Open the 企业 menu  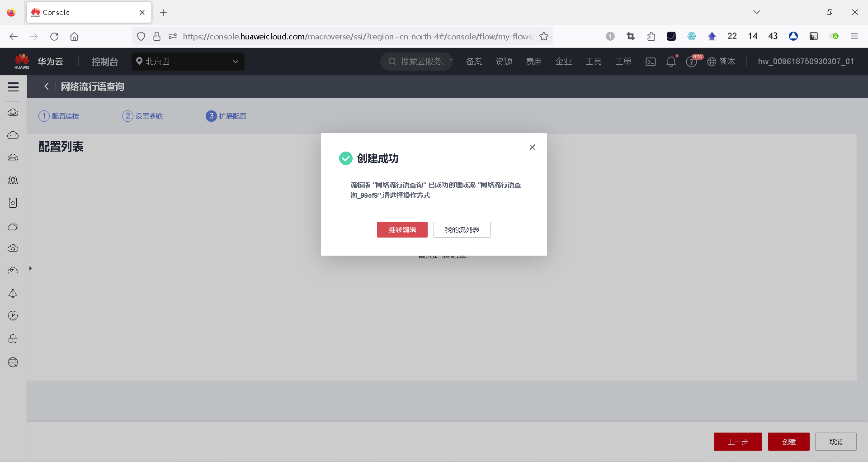click(563, 62)
